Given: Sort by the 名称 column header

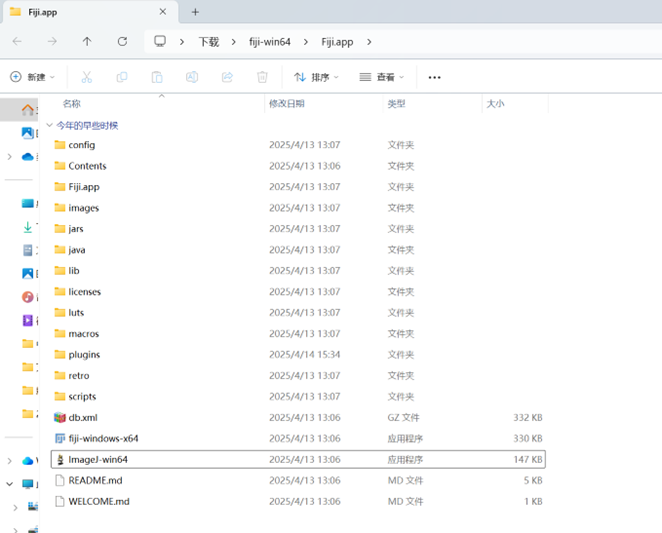Looking at the screenshot, I should [71, 103].
